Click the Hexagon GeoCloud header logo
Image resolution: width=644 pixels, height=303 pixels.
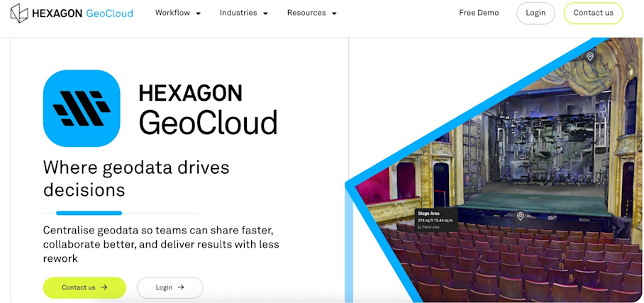point(72,13)
